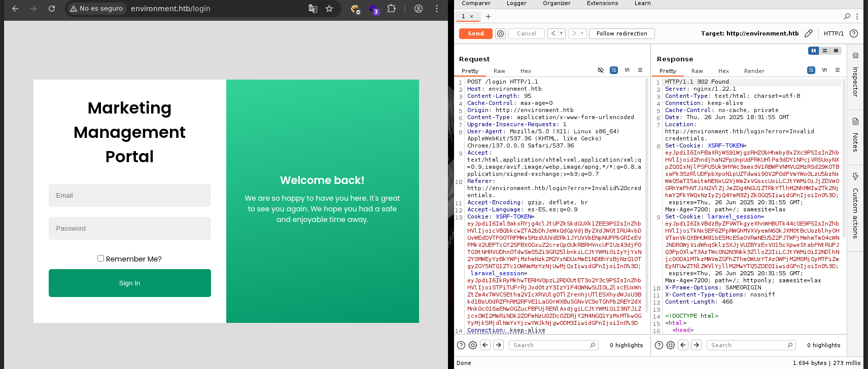
Task: Switch to side-by-side request/response layout
Action: 814,51
